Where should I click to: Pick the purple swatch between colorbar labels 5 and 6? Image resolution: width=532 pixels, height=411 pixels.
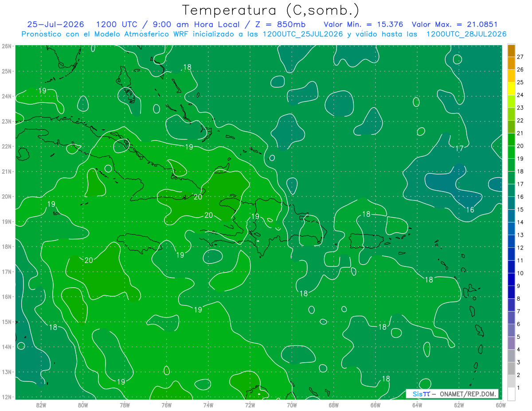(511, 330)
